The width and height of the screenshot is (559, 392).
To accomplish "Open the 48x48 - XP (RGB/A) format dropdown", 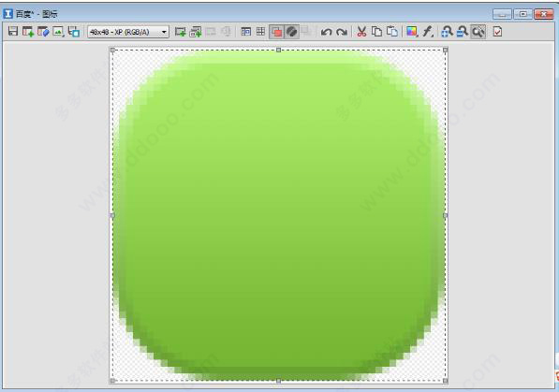I will (128, 32).
